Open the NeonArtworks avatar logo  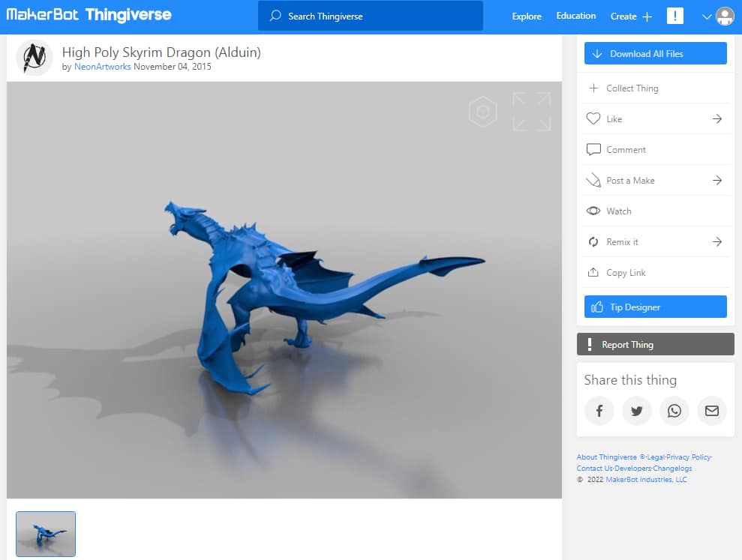[34, 58]
